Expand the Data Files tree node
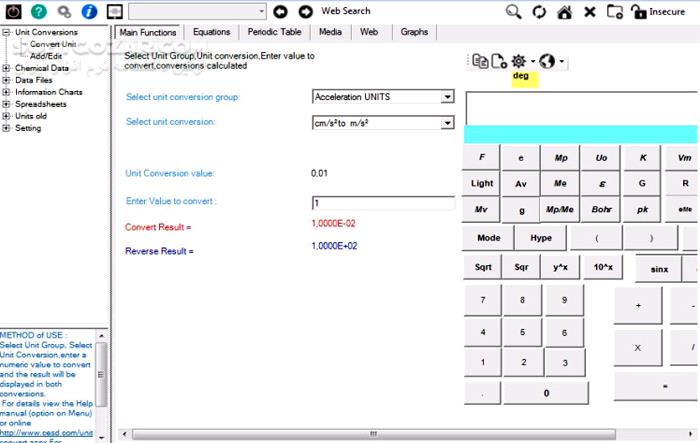This screenshot has height=443, width=700. click(6, 80)
